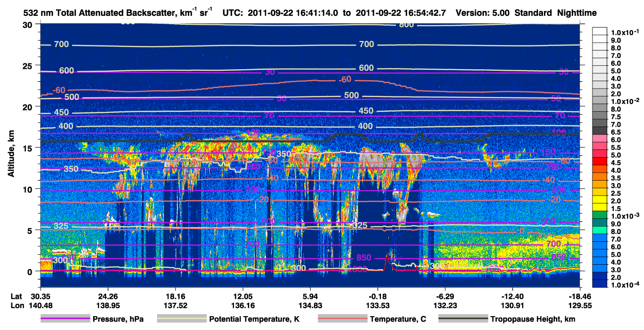The image size is (644, 330).
Task: Click the 'Lon' row label
Action: pos(16,305)
